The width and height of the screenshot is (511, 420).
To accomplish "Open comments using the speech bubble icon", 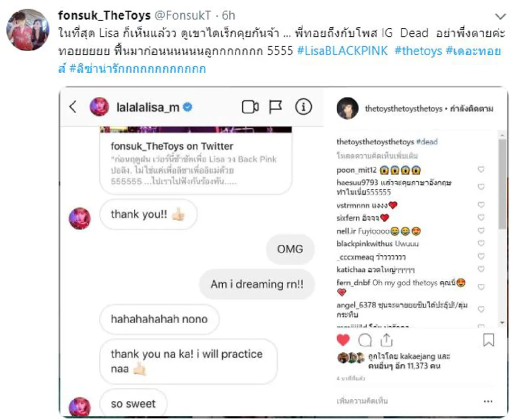I will click(366, 339).
